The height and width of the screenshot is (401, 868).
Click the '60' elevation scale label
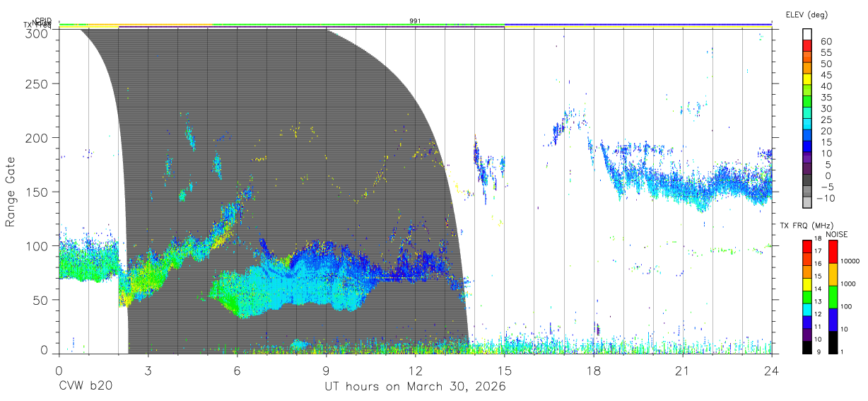coord(826,41)
